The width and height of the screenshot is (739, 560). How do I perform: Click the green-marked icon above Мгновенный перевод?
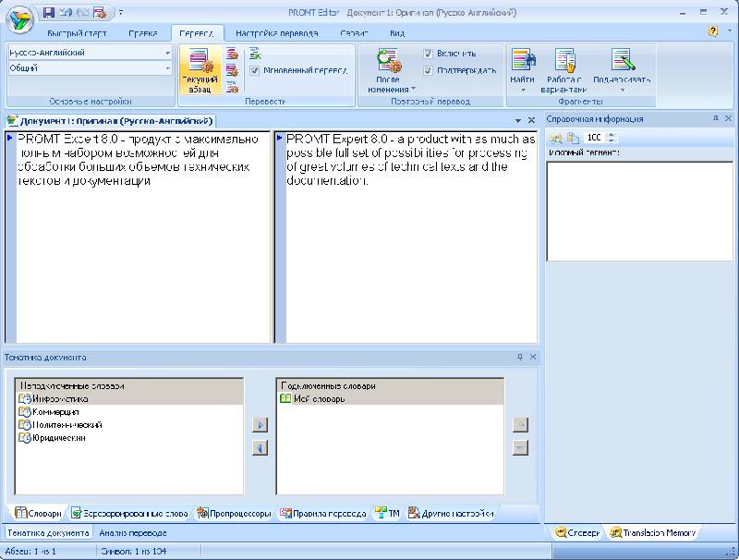[x=255, y=54]
